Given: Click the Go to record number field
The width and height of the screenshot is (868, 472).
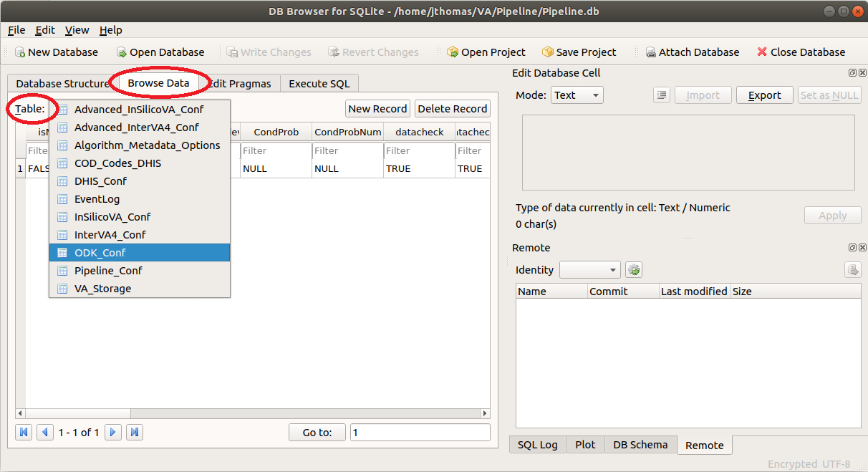Looking at the screenshot, I should click(x=420, y=433).
